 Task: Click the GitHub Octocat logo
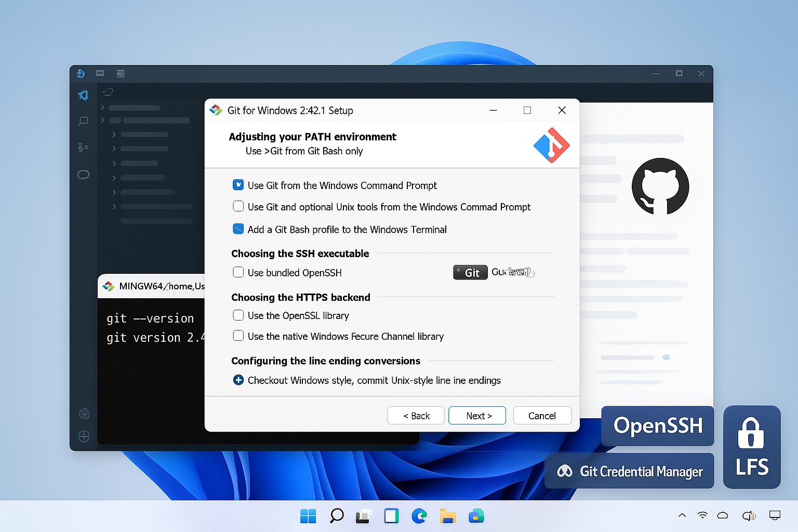pos(660,187)
